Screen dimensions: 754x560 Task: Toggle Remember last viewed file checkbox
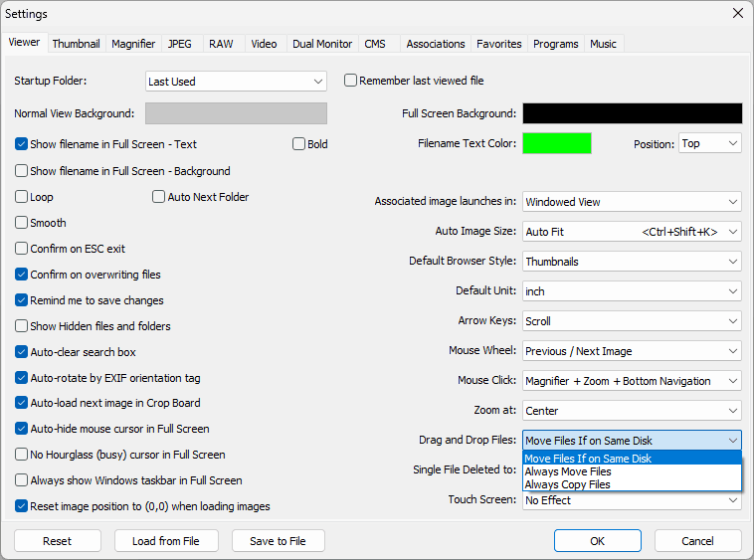click(351, 81)
